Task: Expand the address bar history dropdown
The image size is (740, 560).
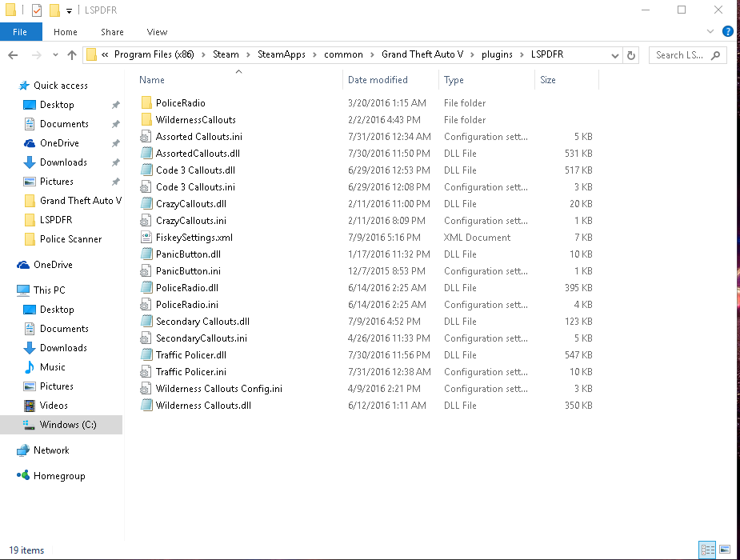Action: (615, 56)
